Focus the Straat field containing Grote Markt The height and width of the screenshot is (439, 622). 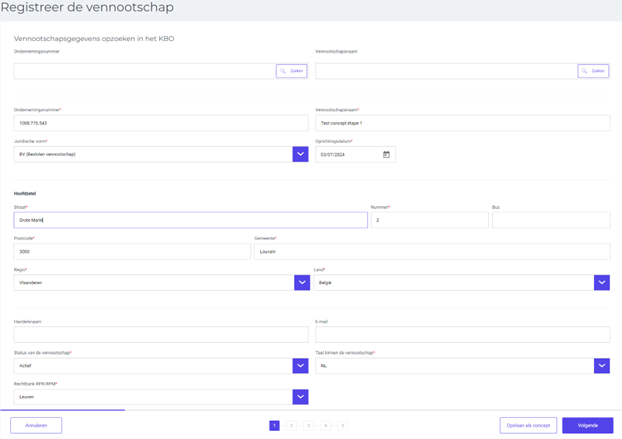pos(190,220)
